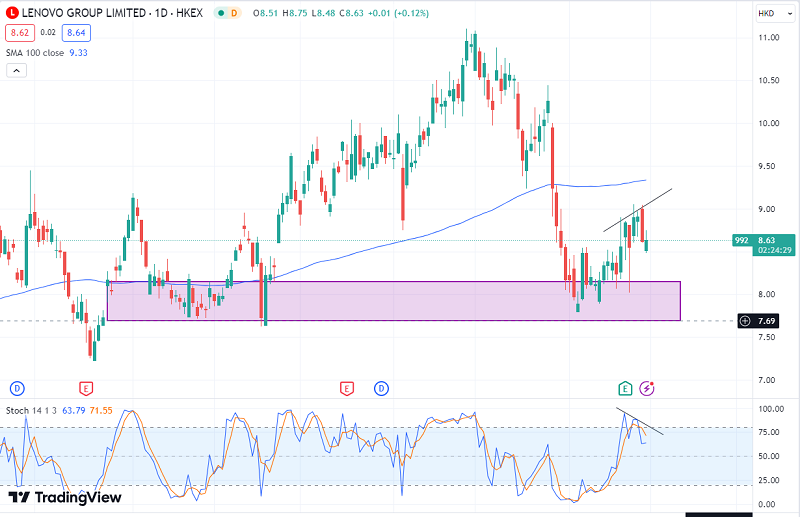
Task: Click the first blue dividend D marker
Action: (x=16, y=387)
